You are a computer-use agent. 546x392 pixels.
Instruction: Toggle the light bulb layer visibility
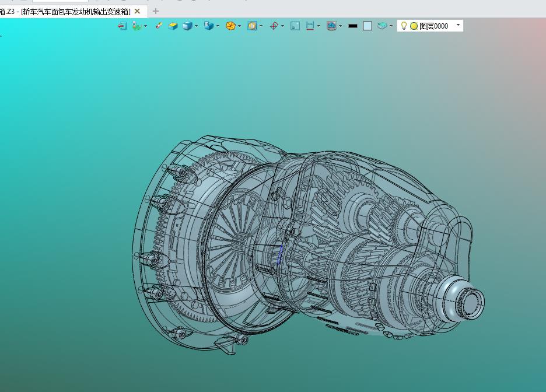click(404, 26)
